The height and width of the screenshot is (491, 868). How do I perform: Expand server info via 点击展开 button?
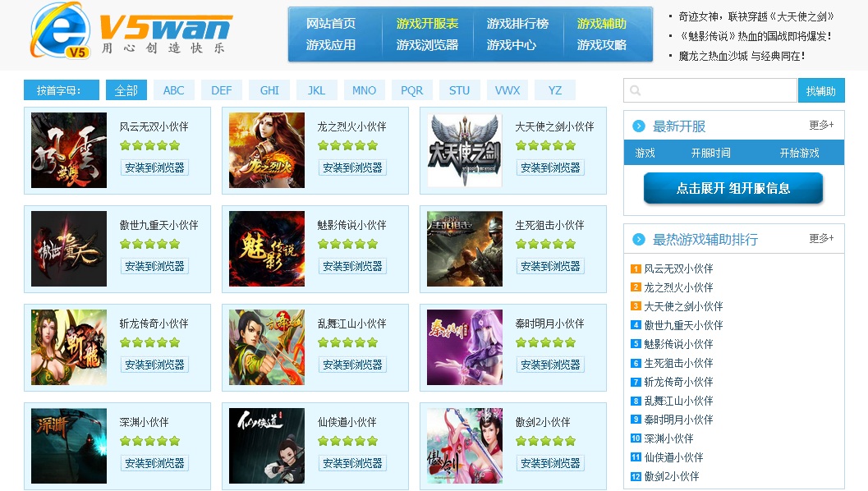click(x=733, y=188)
